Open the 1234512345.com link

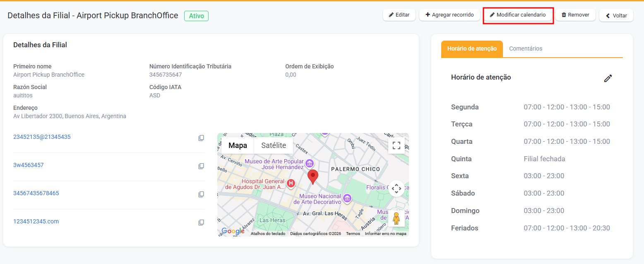click(x=36, y=221)
